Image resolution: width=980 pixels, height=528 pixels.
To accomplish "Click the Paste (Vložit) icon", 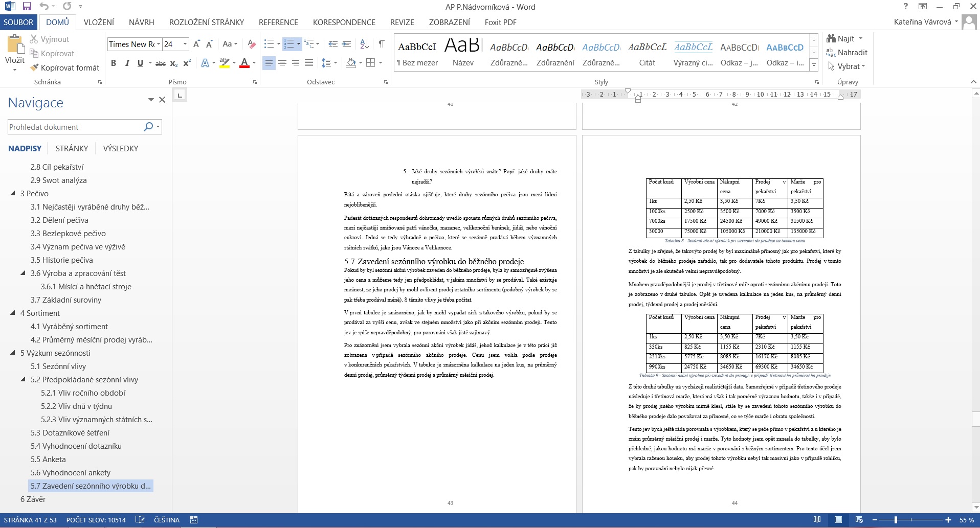I will point(15,45).
